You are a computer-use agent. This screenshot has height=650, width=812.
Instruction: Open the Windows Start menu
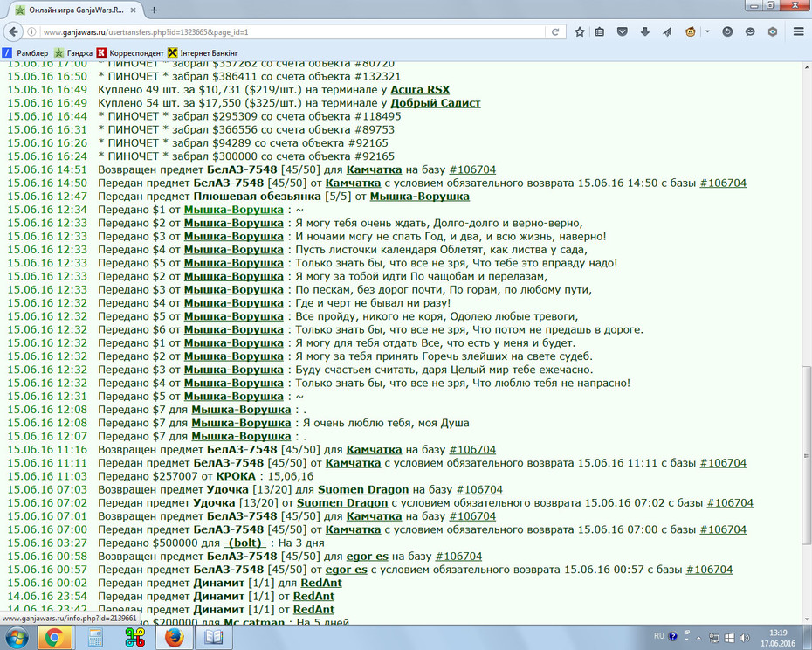click(16, 637)
